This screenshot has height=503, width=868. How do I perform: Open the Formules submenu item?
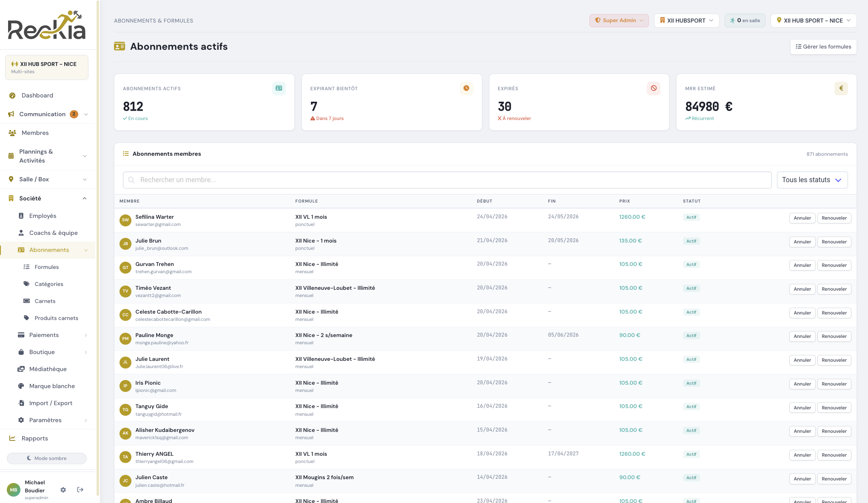(x=47, y=267)
